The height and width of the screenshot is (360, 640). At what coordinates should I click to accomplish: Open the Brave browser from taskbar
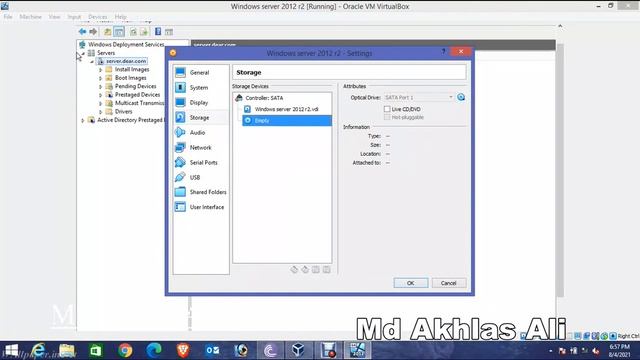pyautogui.click(x=183, y=351)
